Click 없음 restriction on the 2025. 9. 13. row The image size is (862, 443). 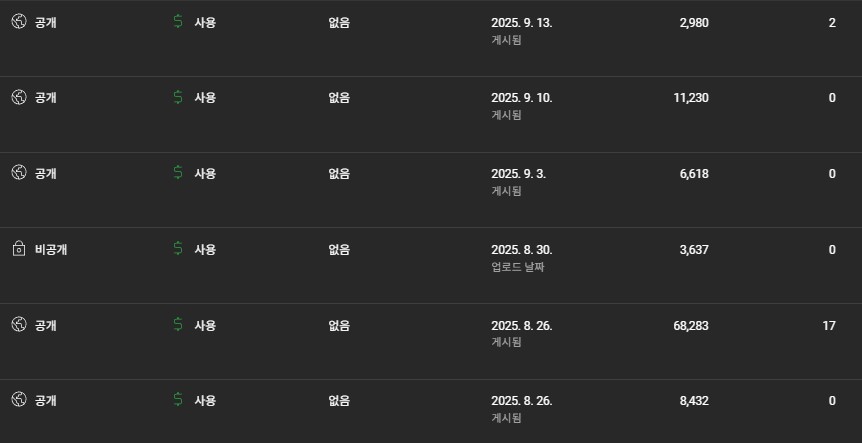[339, 22]
